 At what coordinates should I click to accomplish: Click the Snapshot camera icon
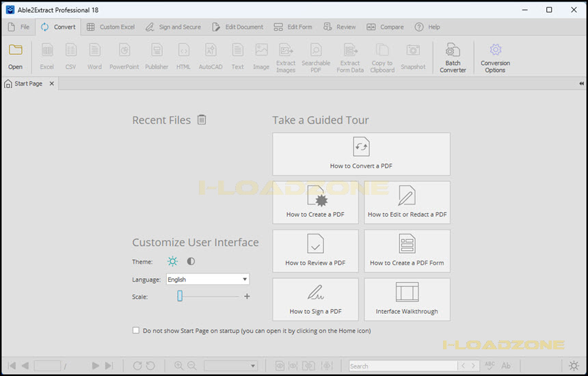coord(413,50)
